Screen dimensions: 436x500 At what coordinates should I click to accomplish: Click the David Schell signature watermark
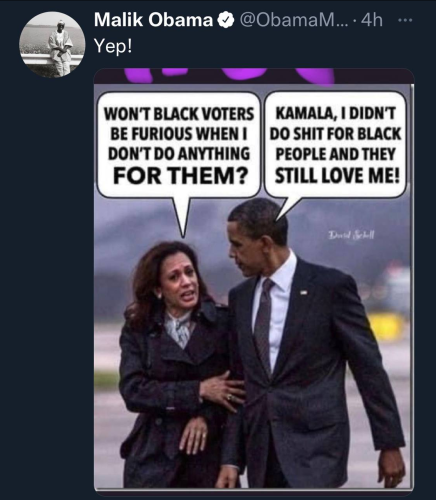click(x=352, y=235)
